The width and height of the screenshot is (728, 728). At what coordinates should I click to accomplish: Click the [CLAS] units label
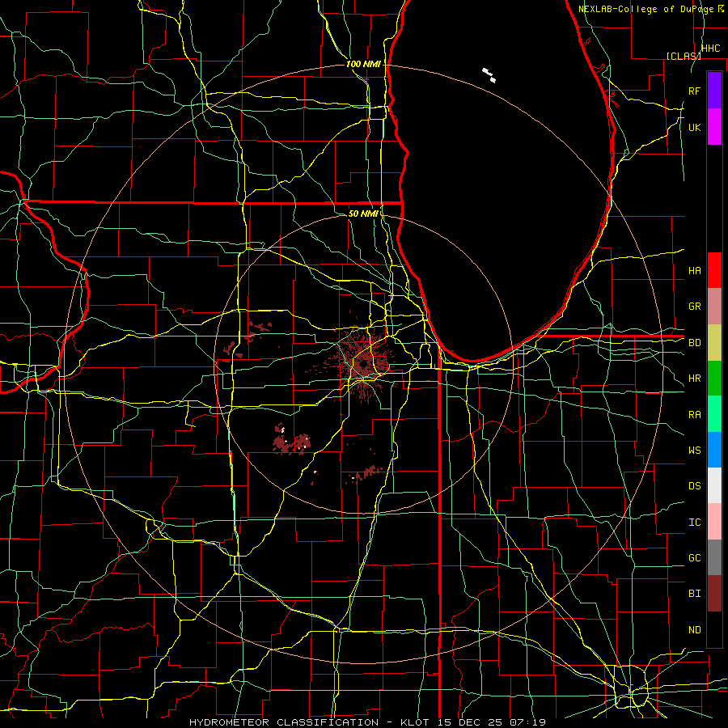coord(684,56)
